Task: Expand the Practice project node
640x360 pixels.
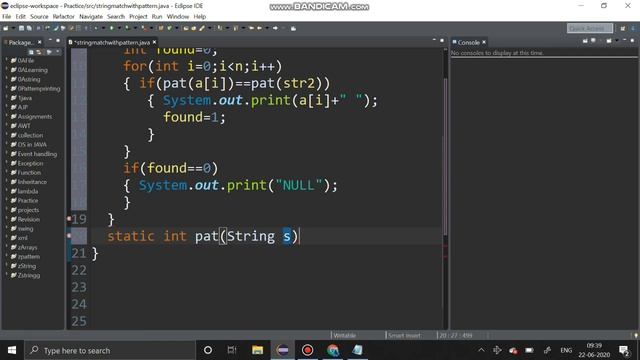Action: click(x=7, y=200)
